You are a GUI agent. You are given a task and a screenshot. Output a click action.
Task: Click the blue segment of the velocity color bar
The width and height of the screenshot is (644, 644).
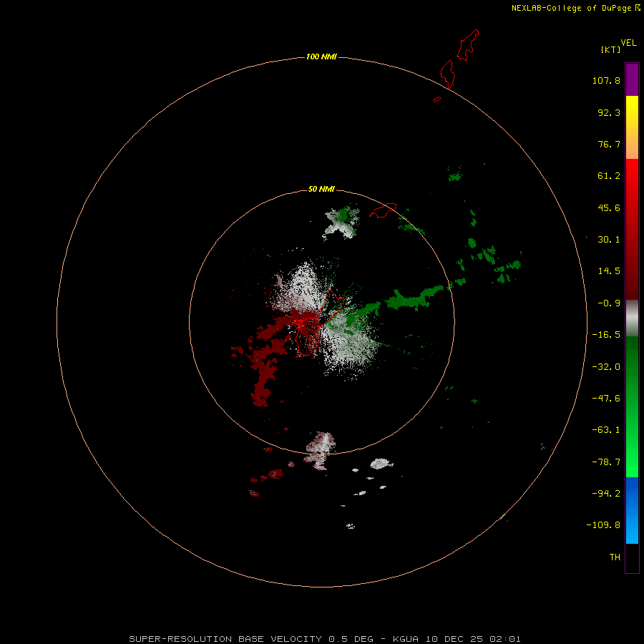[x=632, y=510]
